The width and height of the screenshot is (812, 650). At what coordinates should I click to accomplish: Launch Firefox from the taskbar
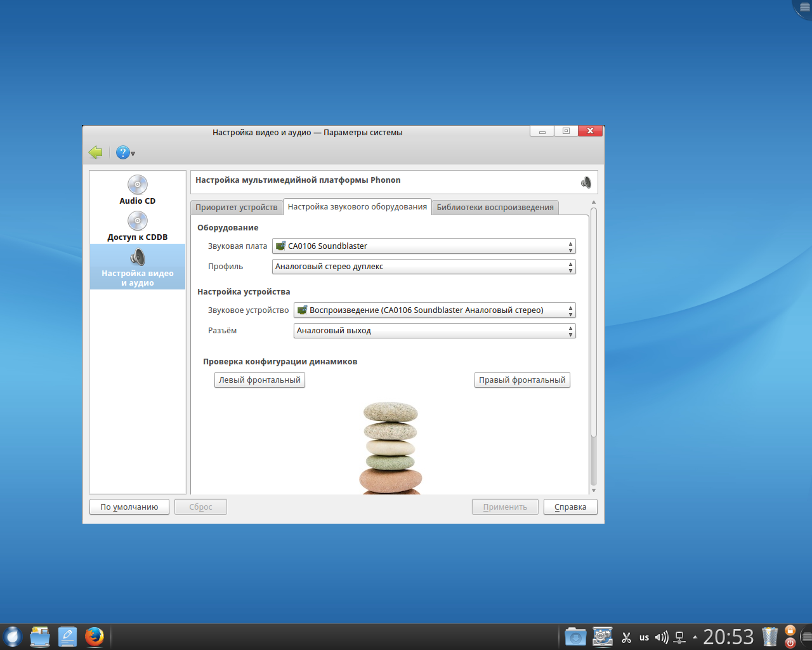click(95, 637)
